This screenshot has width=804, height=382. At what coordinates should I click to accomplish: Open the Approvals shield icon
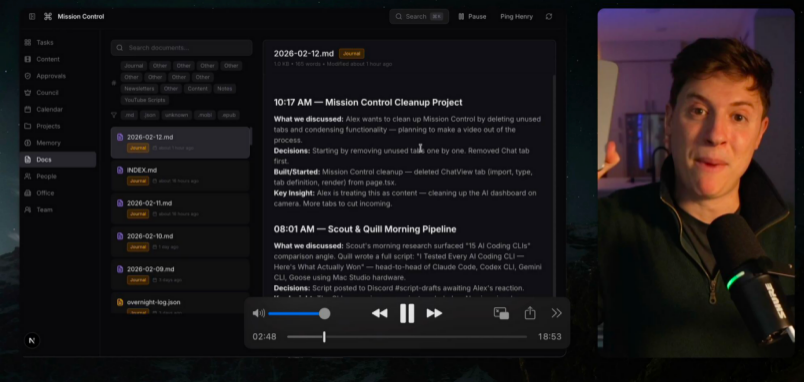point(28,76)
